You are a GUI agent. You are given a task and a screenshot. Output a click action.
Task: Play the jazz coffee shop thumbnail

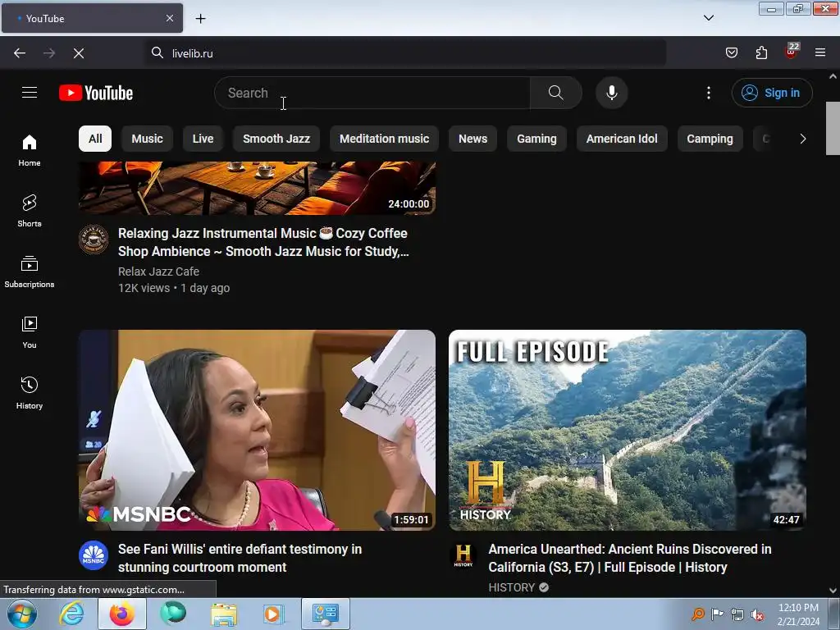pos(257,188)
